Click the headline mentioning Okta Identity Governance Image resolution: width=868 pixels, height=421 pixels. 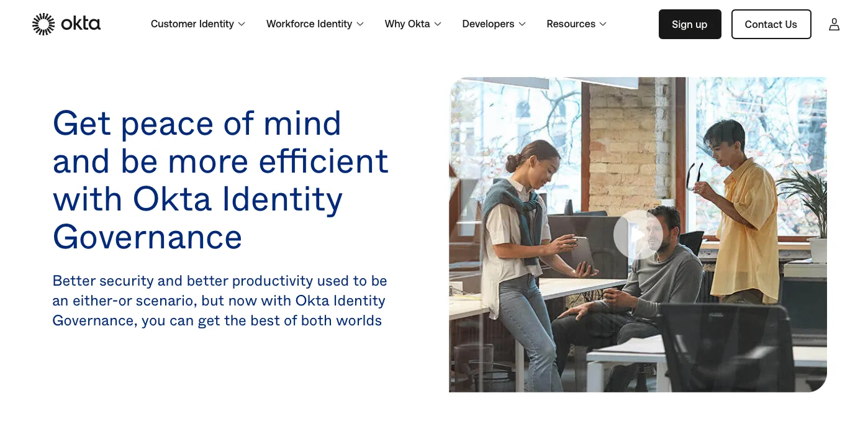221,179
